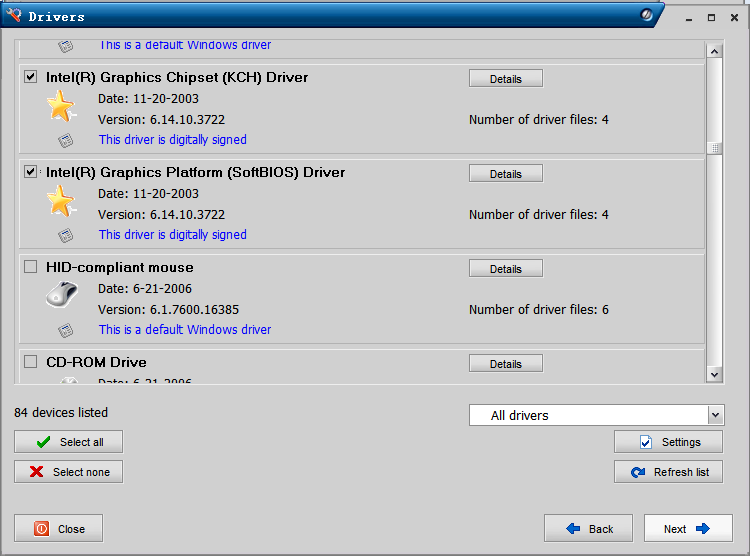This screenshot has width=750, height=556.
Task: Open Details for CD-ROM Drive
Action: (x=506, y=363)
